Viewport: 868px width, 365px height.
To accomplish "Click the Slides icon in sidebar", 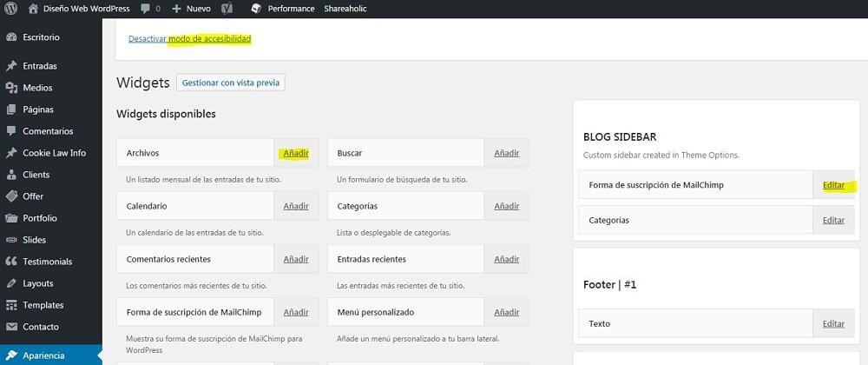I will pos(11,240).
